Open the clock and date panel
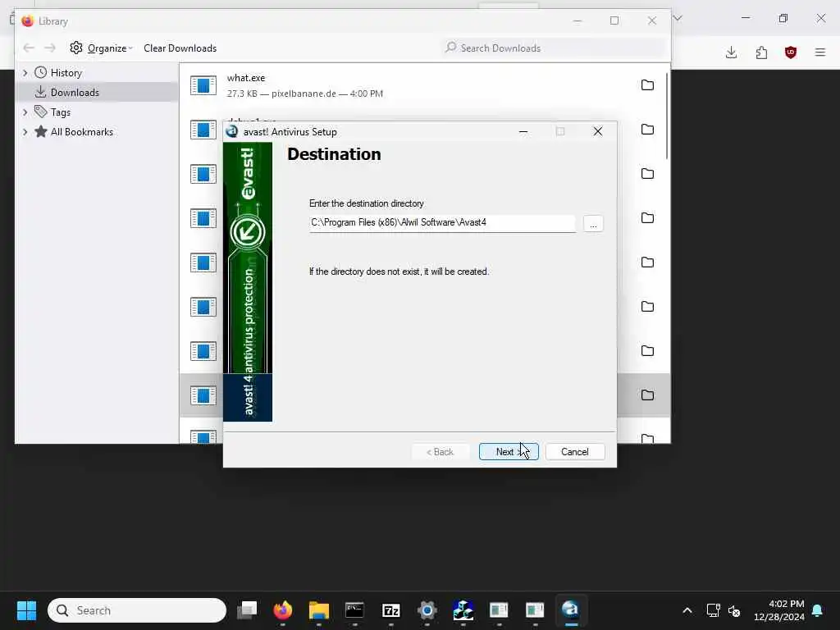Screen dimensions: 840x630 [x=779, y=610]
